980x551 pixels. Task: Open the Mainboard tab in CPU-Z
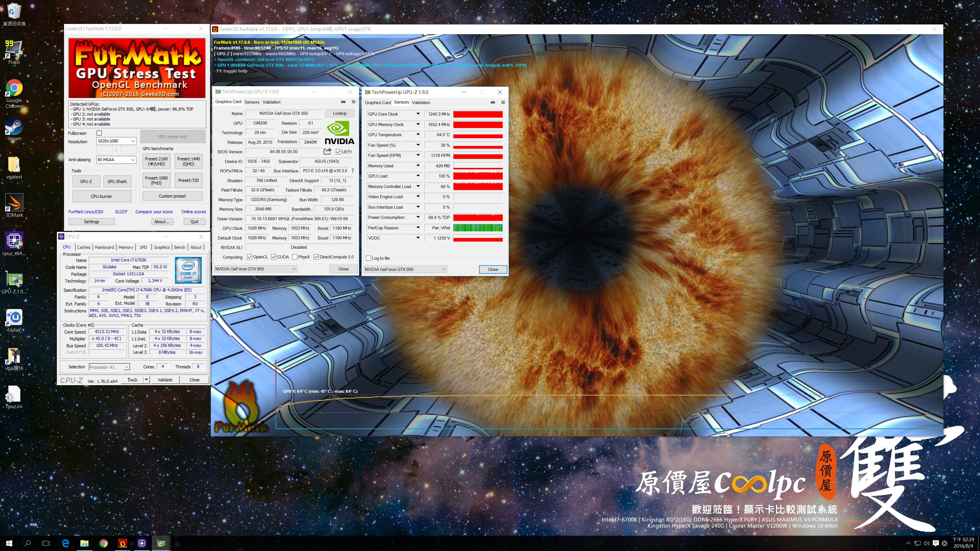coord(104,247)
